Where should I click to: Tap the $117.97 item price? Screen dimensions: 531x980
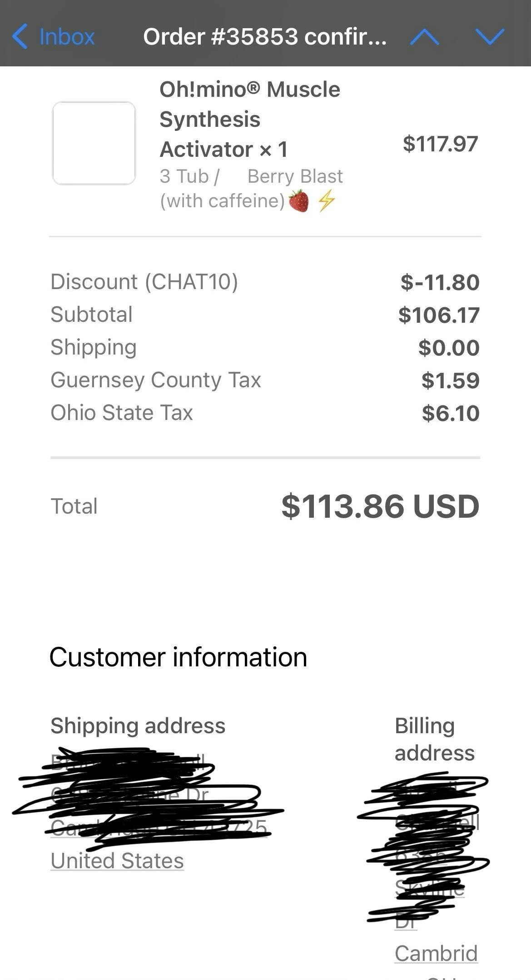440,144
